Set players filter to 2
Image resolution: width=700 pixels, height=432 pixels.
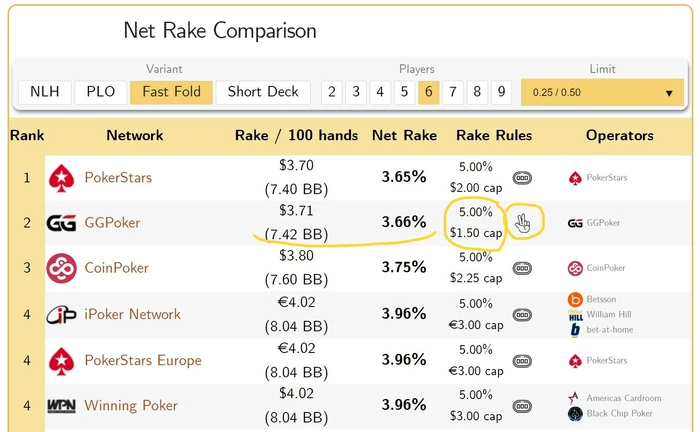331,92
